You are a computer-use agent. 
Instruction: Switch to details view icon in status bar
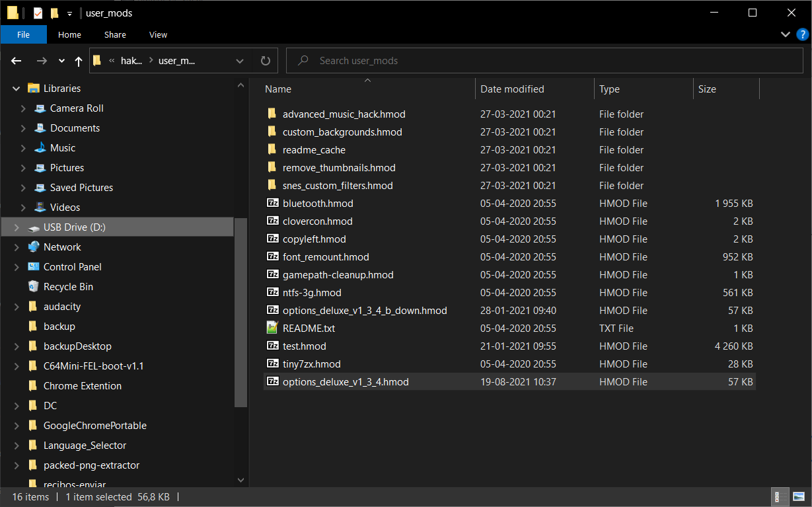(780, 496)
